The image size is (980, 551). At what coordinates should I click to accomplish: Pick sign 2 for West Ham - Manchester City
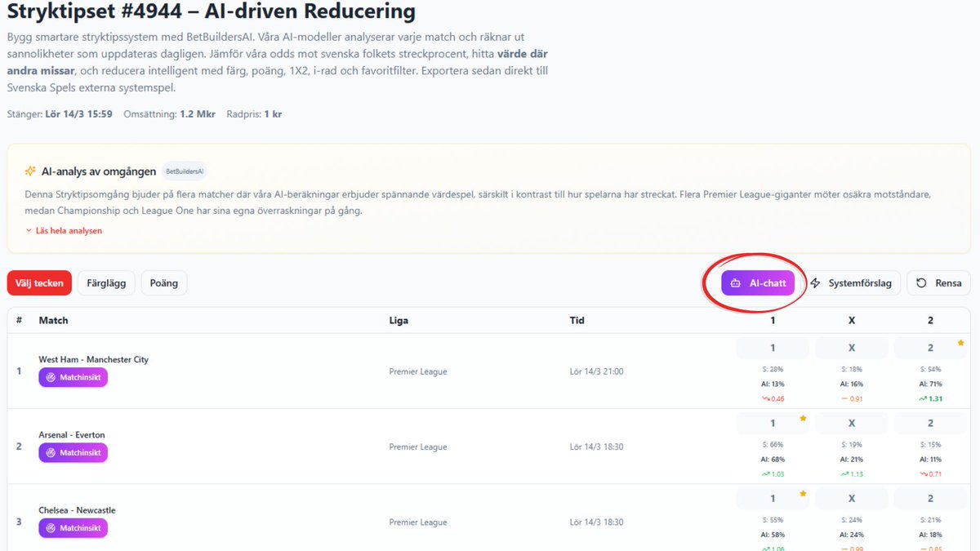coord(930,348)
